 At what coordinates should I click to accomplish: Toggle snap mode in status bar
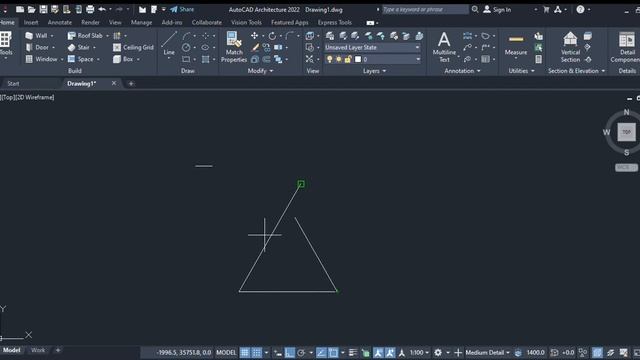257,352
